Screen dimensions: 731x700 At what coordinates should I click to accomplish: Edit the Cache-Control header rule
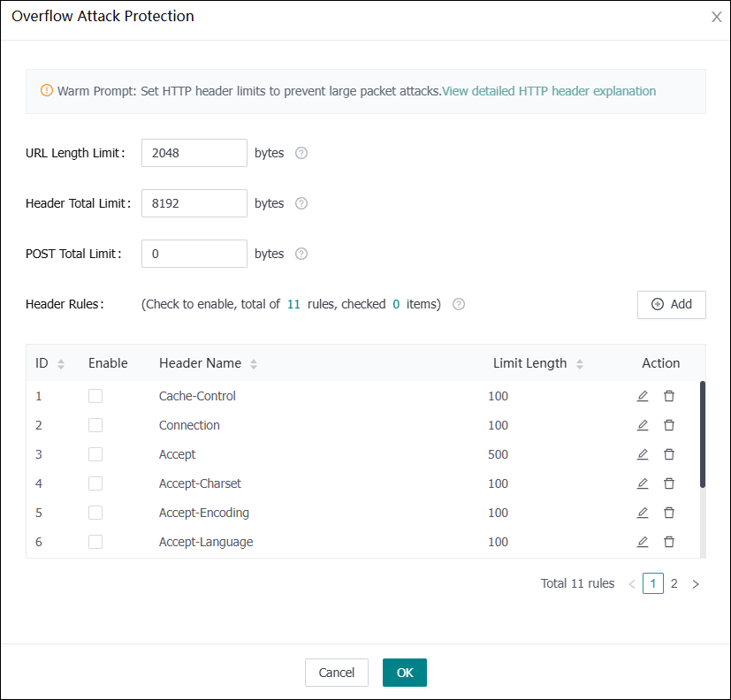tap(643, 396)
